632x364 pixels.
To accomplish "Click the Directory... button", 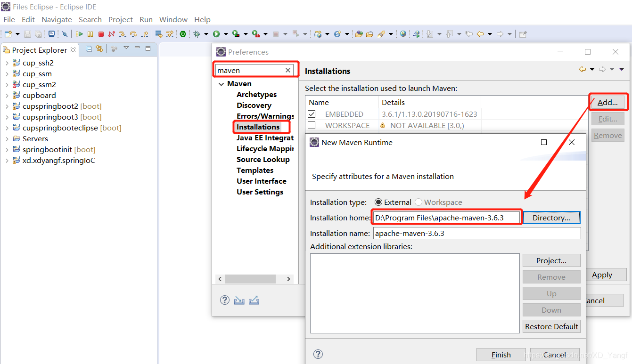I will pyautogui.click(x=551, y=218).
